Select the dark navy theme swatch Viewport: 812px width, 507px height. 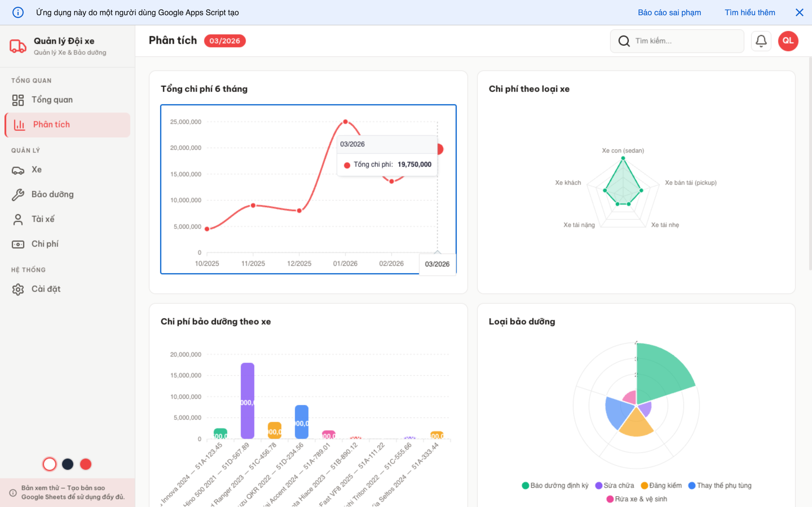[68, 464]
